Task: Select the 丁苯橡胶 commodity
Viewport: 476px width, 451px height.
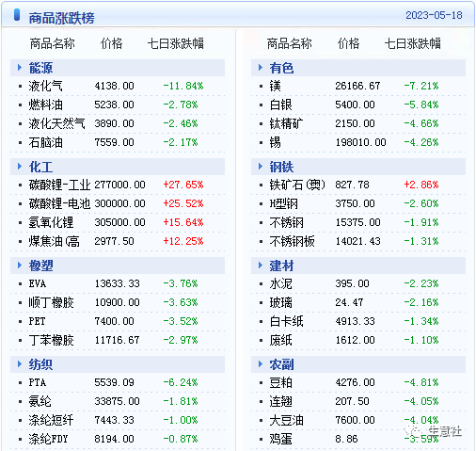Action: 51,340
